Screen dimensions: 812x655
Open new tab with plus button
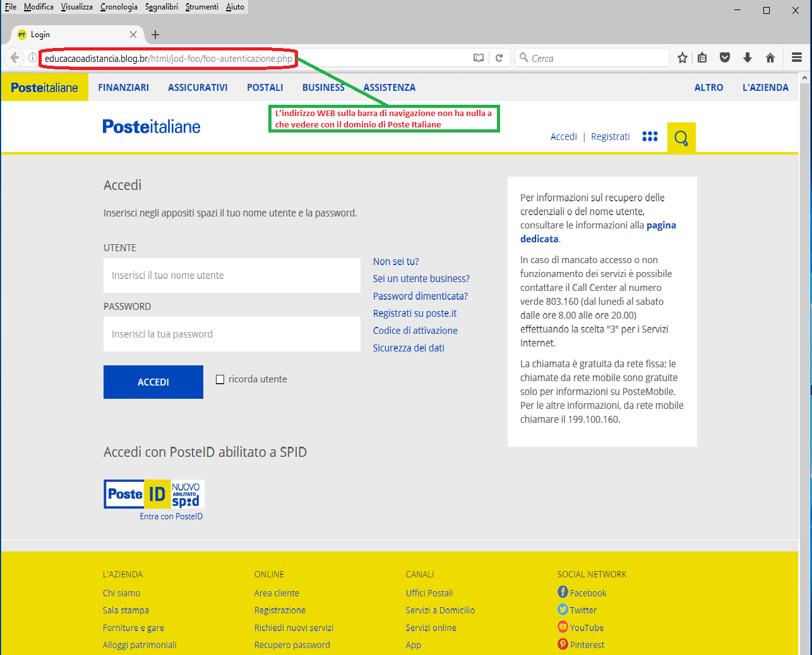tap(155, 35)
